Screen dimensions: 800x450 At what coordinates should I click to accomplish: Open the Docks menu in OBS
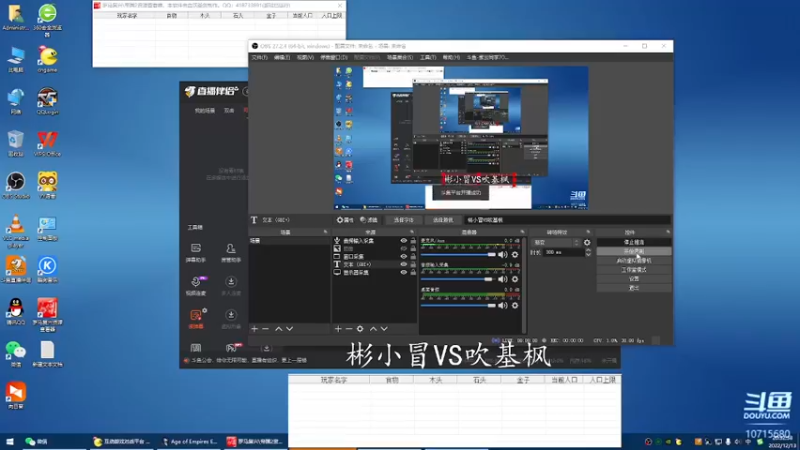pyautogui.click(x=334, y=58)
